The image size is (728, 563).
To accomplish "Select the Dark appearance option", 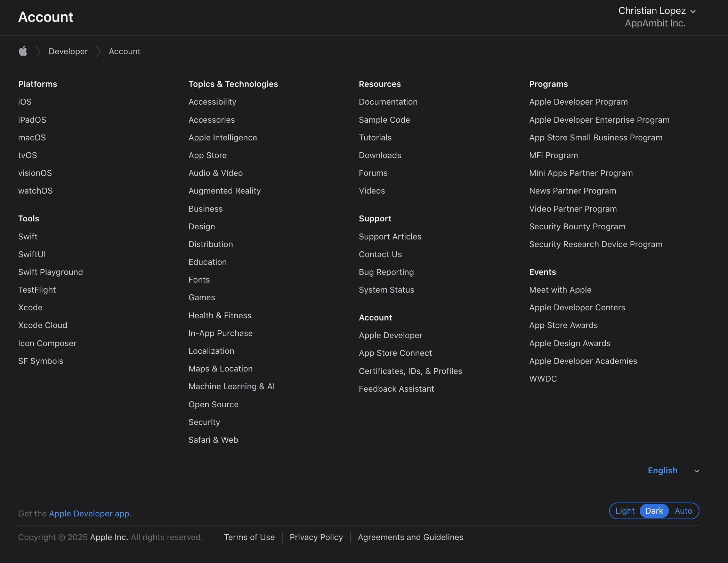I will pos(654,511).
